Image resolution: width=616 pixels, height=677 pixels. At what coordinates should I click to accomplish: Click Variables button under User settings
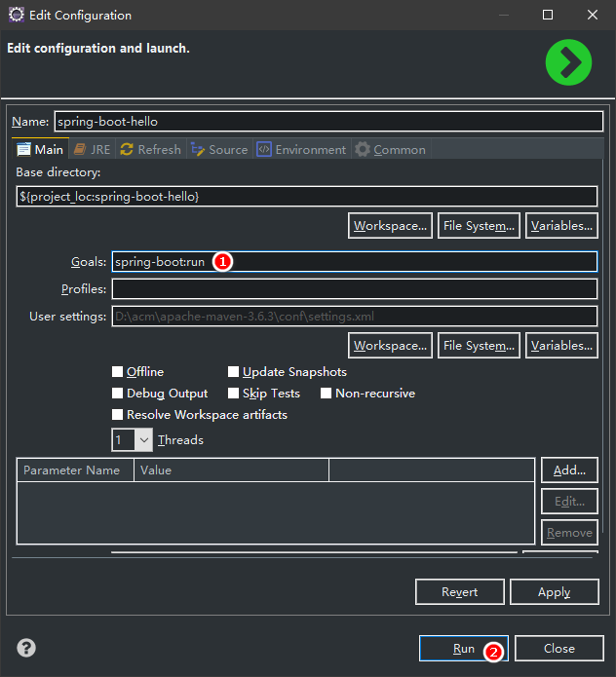561,346
